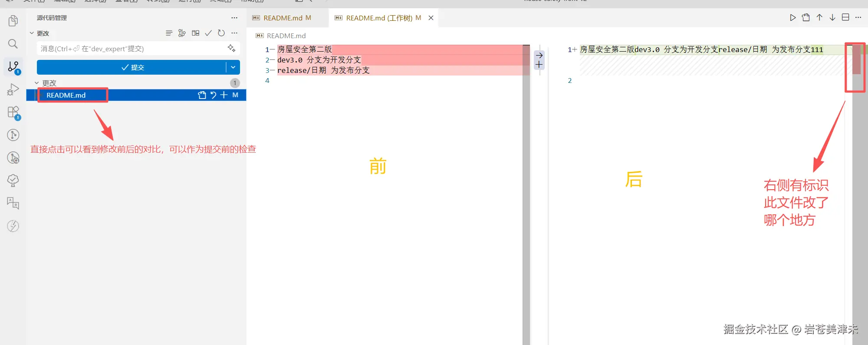Viewport: 868px width, 345px height.
Task: Open editor toolbar more actions menu
Action: point(858,17)
